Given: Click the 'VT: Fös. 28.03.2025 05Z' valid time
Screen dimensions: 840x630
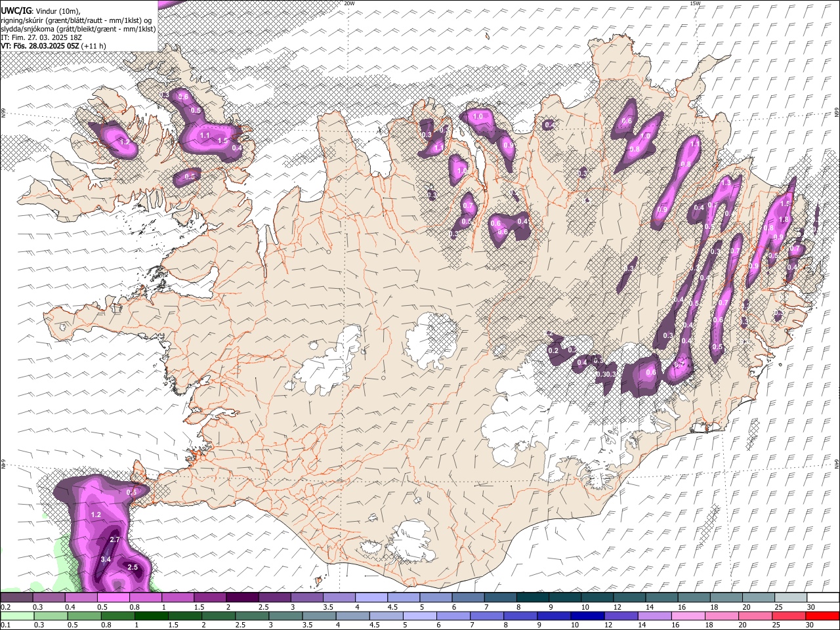Looking at the screenshot, I should (40, 46).
